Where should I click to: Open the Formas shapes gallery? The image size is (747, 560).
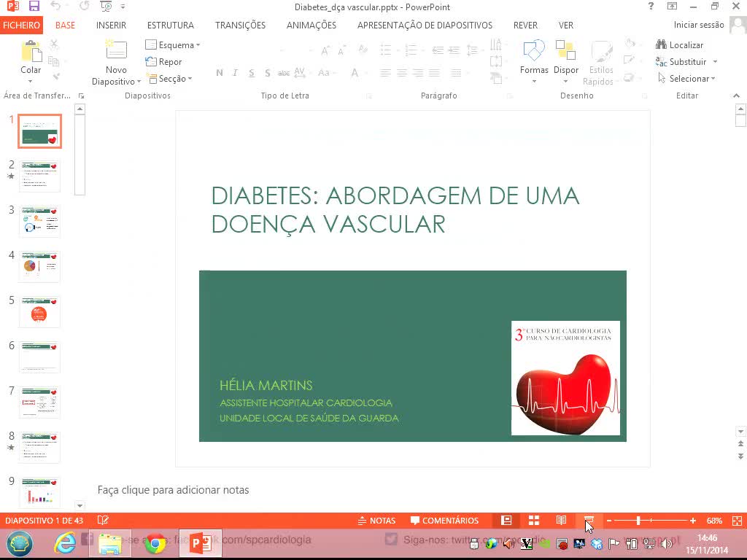534,61
